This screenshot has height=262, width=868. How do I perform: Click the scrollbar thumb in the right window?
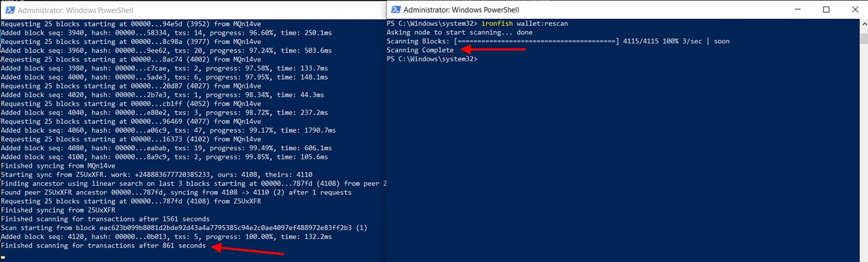click(x=864, y=38)
